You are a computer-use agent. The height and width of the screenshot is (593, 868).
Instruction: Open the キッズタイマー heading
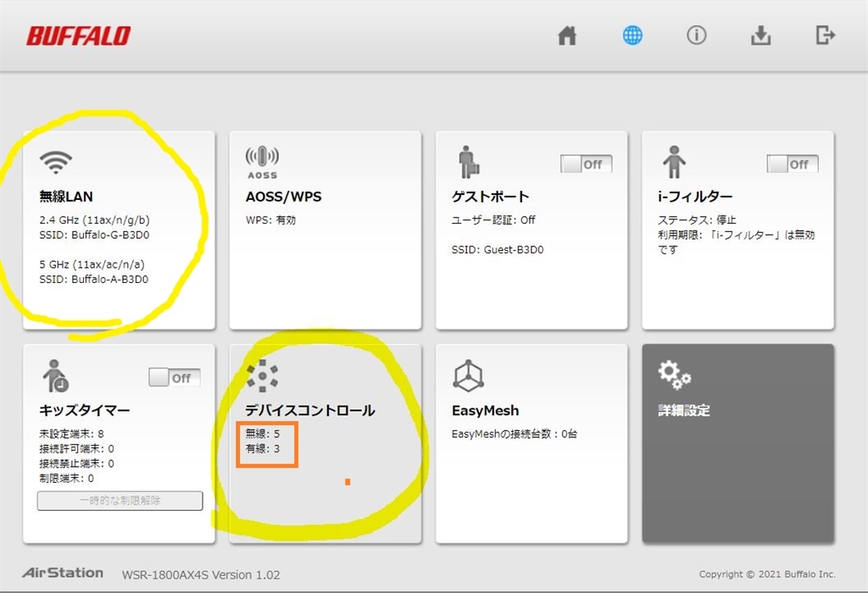pos(84,410)
